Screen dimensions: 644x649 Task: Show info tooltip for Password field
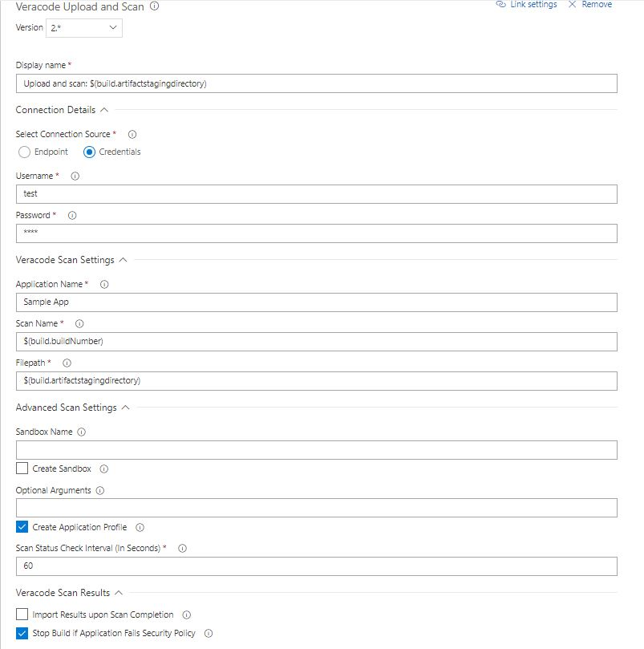(x=72, y=215)
